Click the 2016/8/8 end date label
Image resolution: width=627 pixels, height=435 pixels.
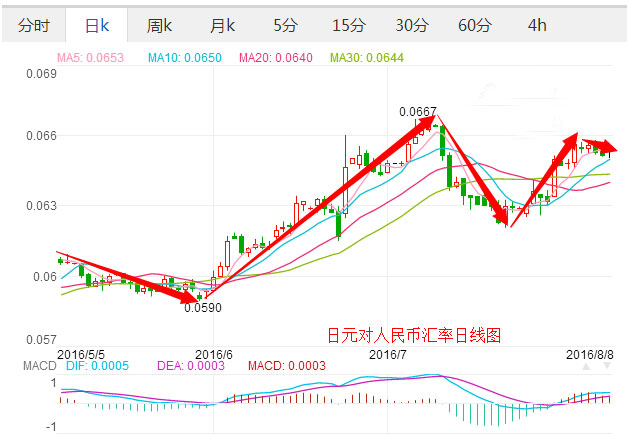pyautogui.click(x=589, y=354)
